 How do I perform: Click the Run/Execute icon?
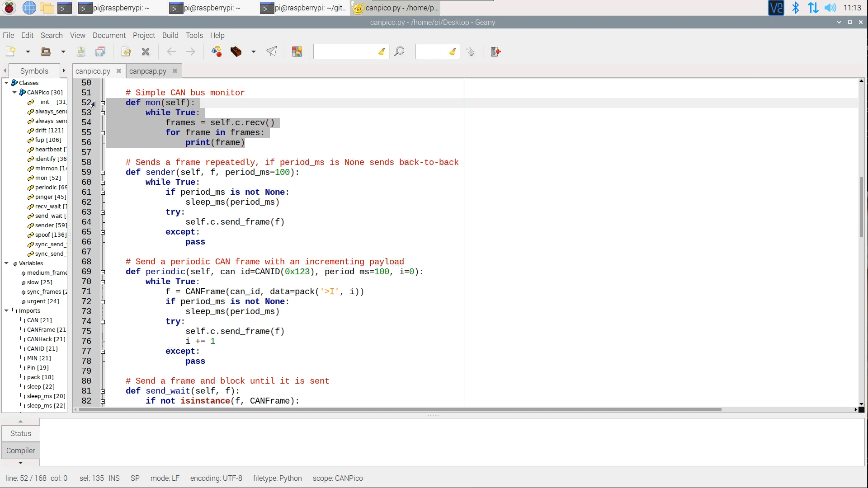click(x=271, y=52)
